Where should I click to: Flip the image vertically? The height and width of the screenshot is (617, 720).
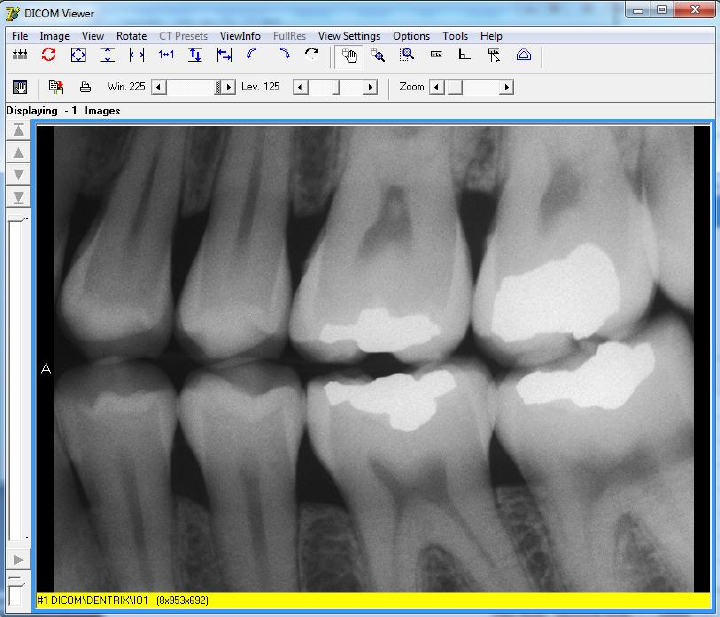click(x=195, y=55)
